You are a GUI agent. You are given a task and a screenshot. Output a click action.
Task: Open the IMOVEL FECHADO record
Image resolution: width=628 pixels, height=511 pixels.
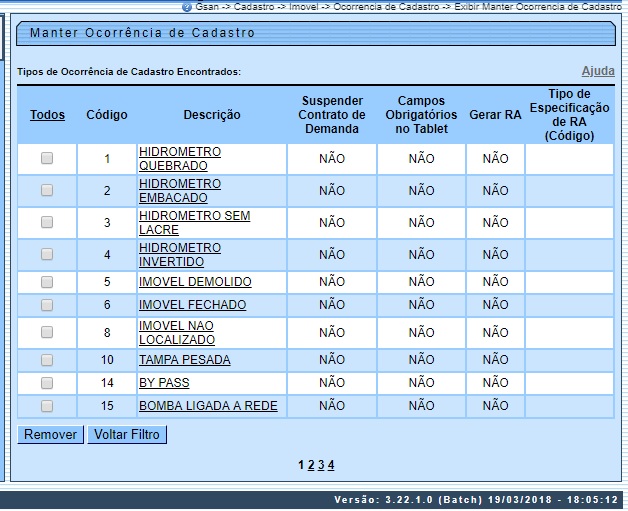[192, 305]
